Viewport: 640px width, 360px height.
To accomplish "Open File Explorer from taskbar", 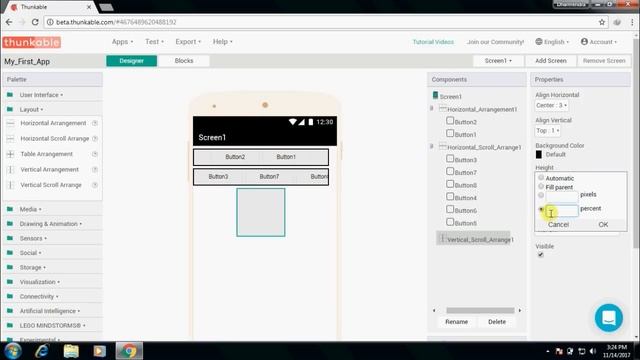I will [71, 351].
